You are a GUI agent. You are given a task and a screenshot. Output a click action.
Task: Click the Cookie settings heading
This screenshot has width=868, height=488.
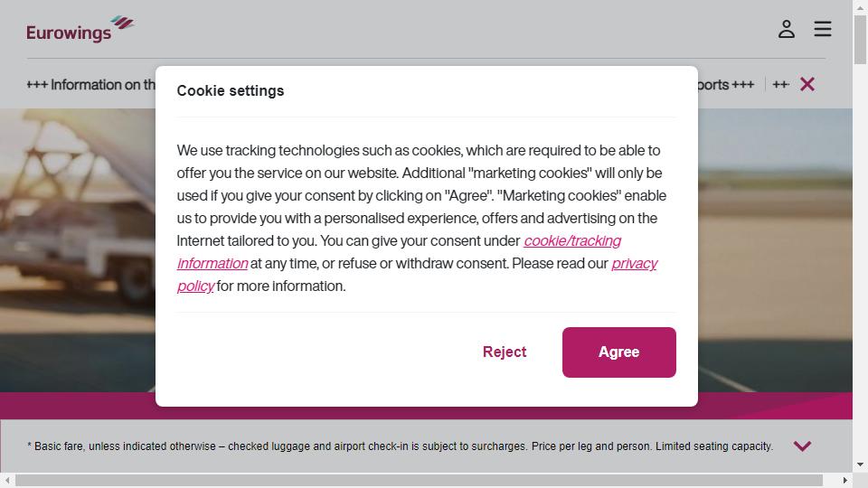coord(231,90)
